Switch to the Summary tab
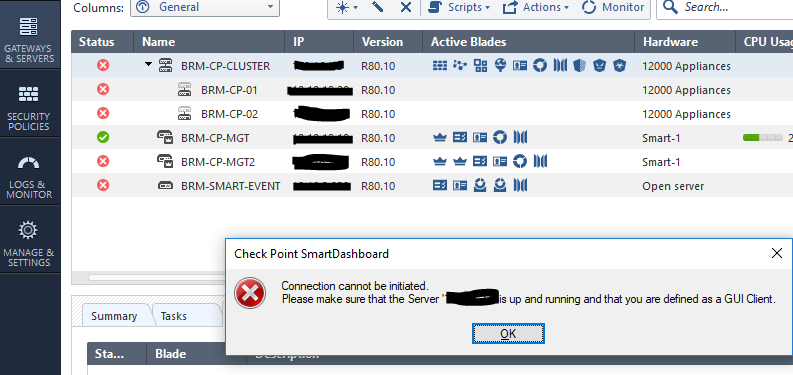The width and height of the screenshot is (793, 375). [x=114, y=316]
